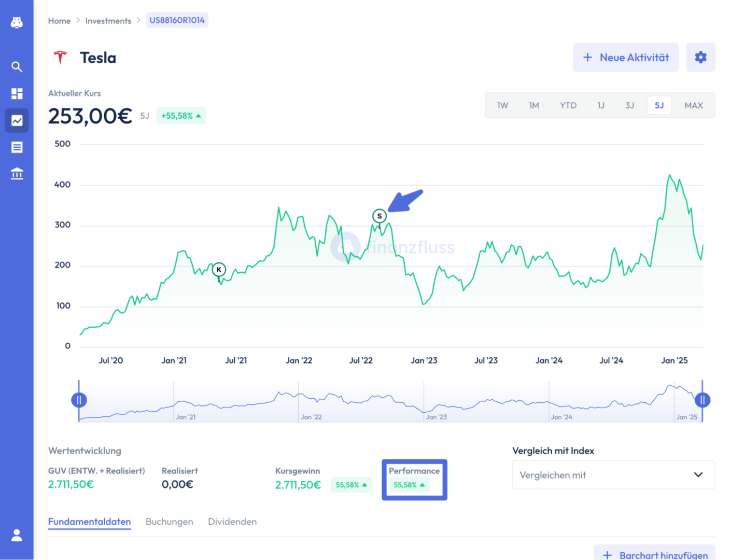This screenshot has height=560, width=730.
Task: Click the US88160R1014 breadcrumb chip
Action: (177, 20)
